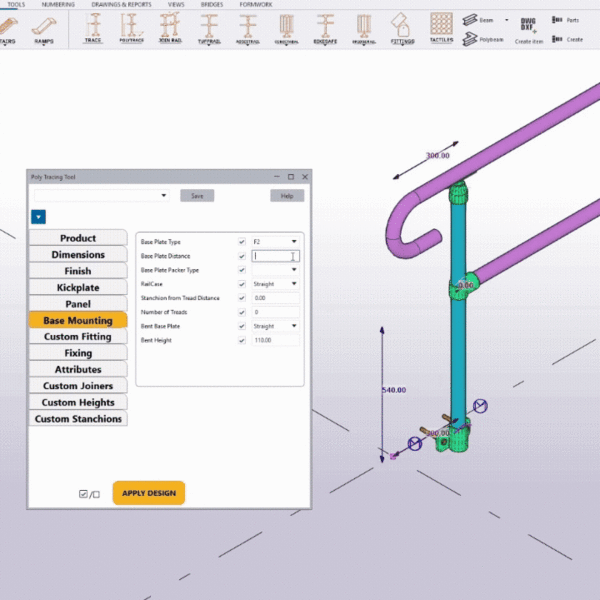Image resolution: width=600 pixels, height=600 pixels.
Task: Select the Base Mounting section
Action: click(x=78, y=320)
